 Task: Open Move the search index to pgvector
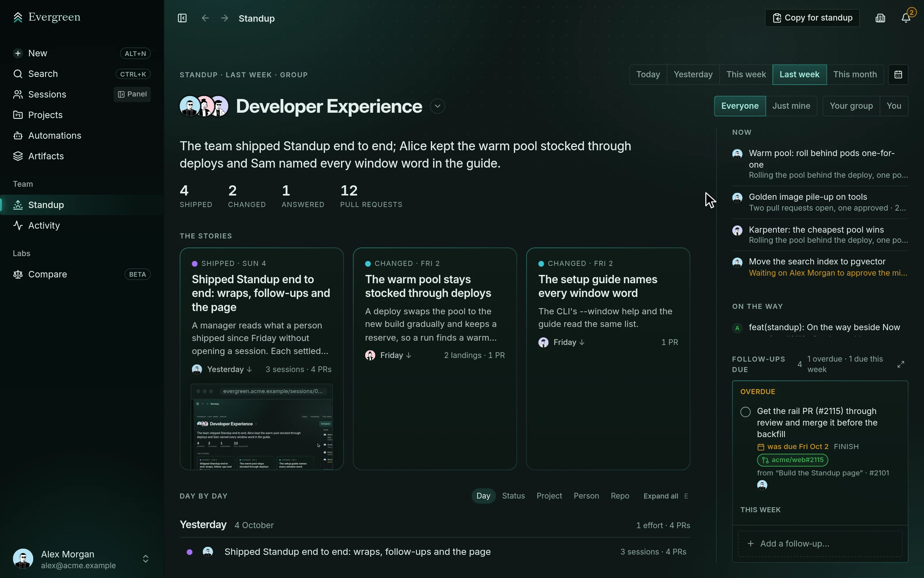[820, 267]
